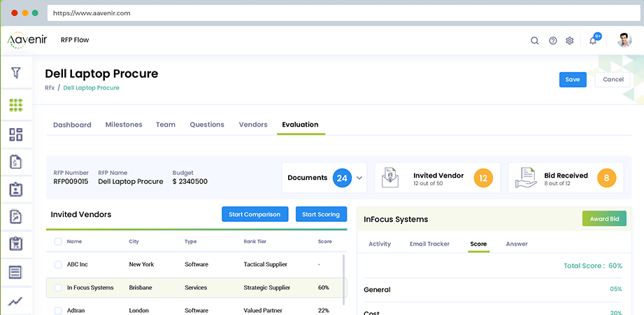Open the list document sidebar icon
The height and width of the screenshot is (315, 644).
coord(16,272)
